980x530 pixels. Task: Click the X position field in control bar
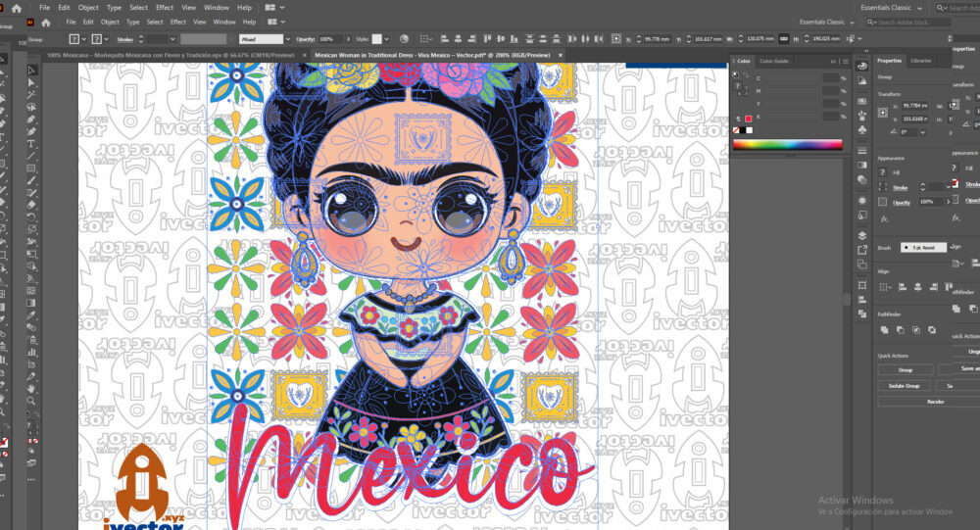[658, 39]
